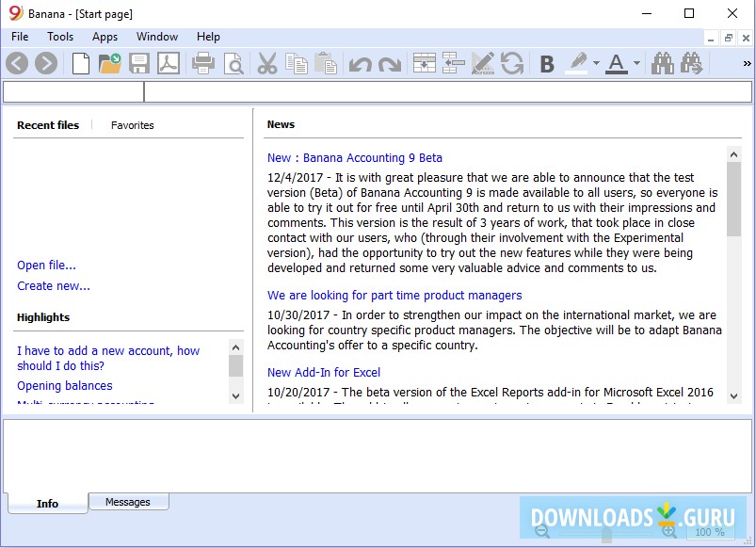Image resolution: width=756 pixels, height=548 pixels.
Task: Apply text color with the A icon
Action: 616,63
